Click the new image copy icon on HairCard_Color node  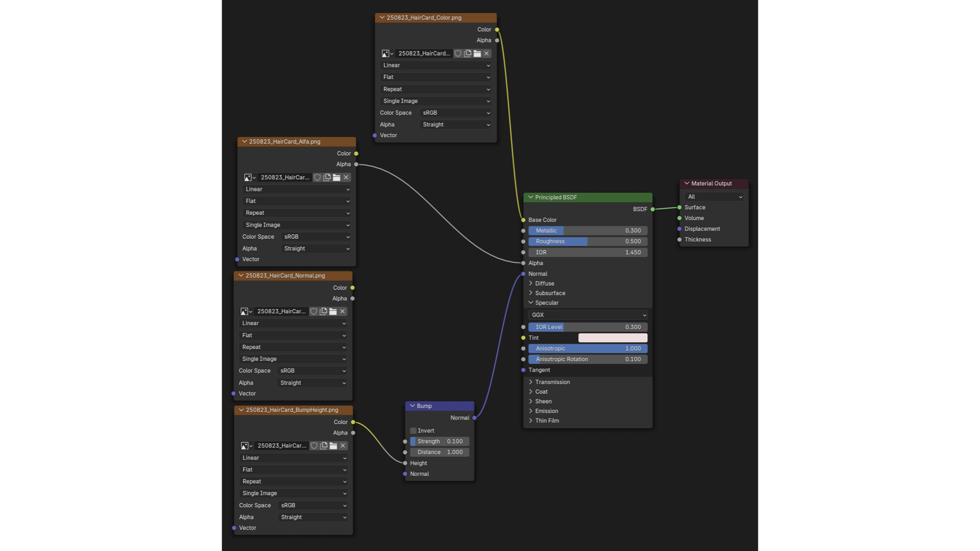pos(468,54)
